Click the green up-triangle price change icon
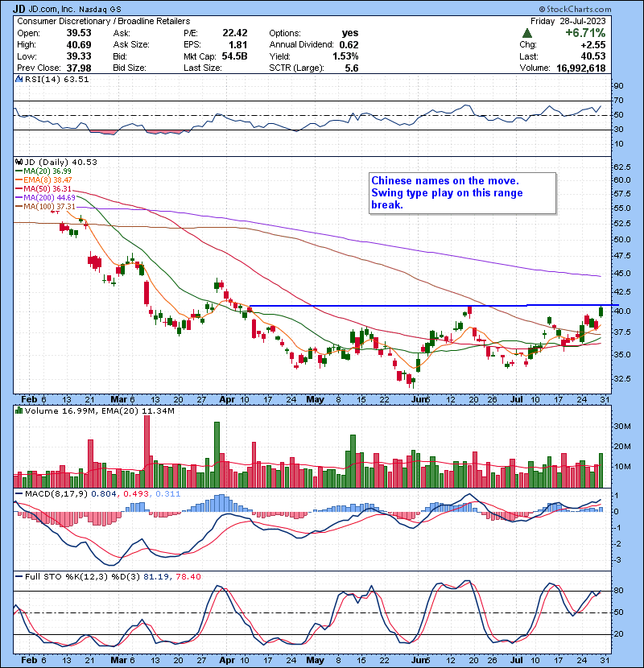Screen dimensions: 644x668 point(526,33)
